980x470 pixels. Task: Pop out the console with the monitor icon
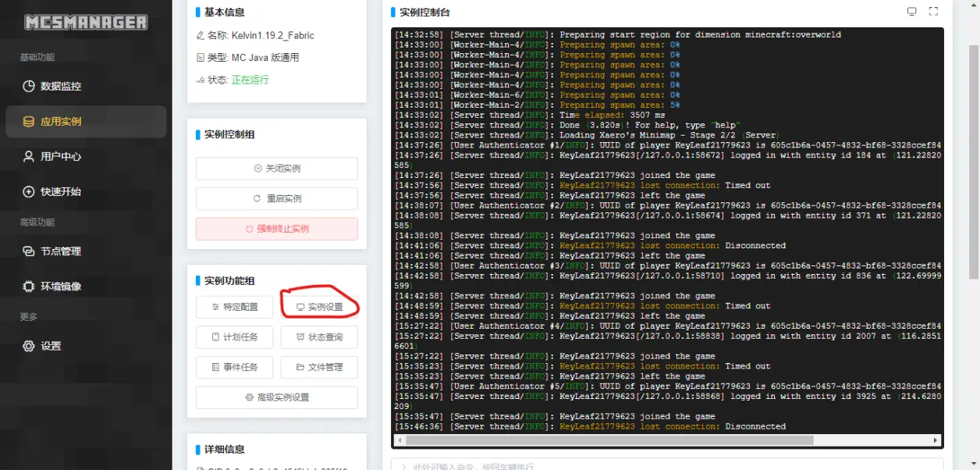(911, 12)
